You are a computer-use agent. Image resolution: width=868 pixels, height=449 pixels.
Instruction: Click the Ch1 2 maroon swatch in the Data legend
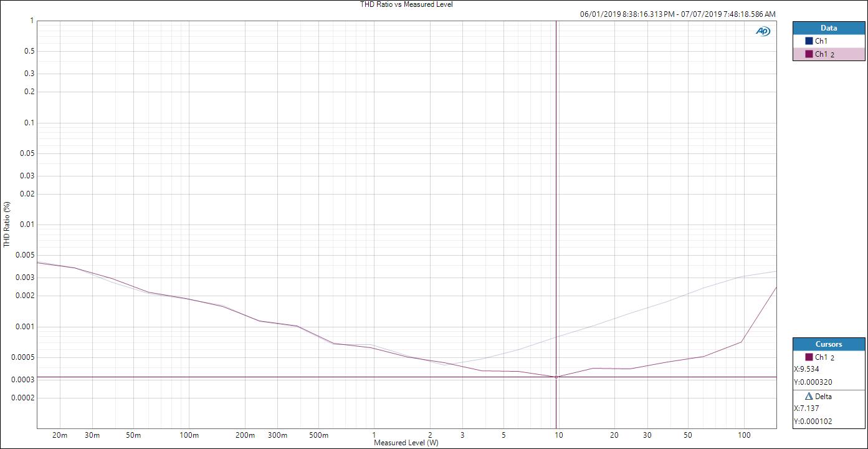809,54
